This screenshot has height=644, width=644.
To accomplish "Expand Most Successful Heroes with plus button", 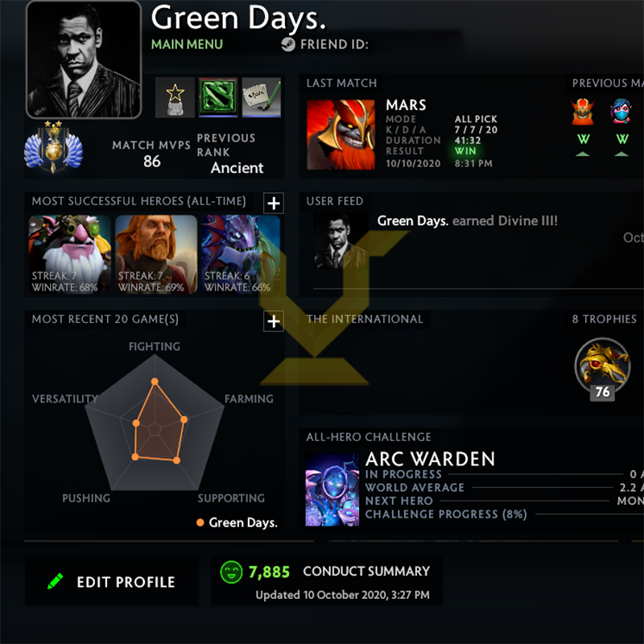I will click(x=274, y=203).
